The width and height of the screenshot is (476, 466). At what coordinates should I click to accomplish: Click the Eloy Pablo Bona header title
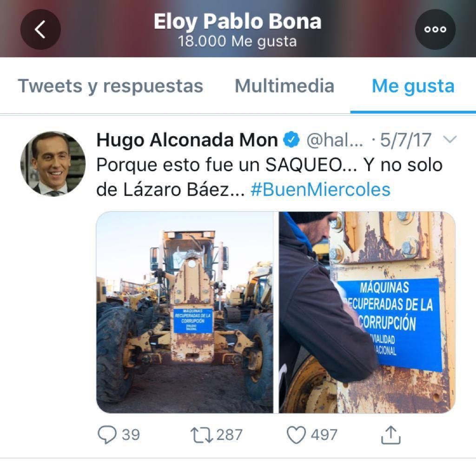[x=238, y=22]
